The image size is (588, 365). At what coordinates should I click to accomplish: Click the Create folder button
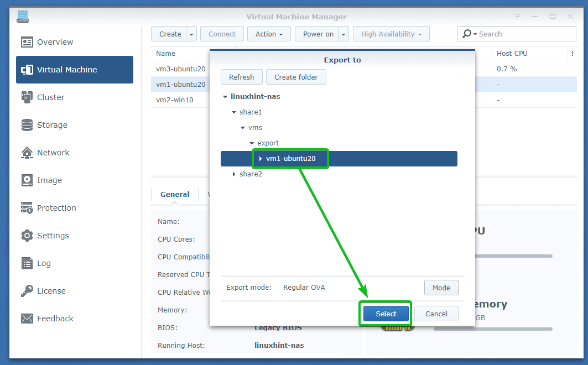point(296,77)
